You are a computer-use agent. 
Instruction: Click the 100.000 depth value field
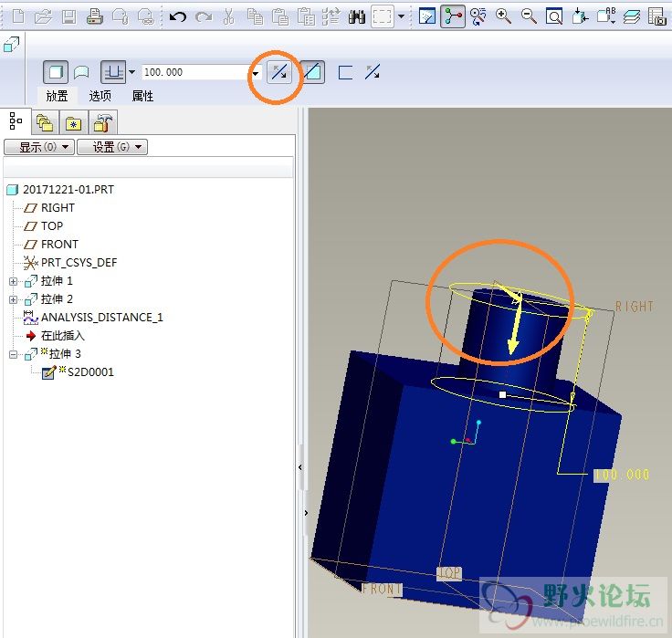click(x=196, y=72)
